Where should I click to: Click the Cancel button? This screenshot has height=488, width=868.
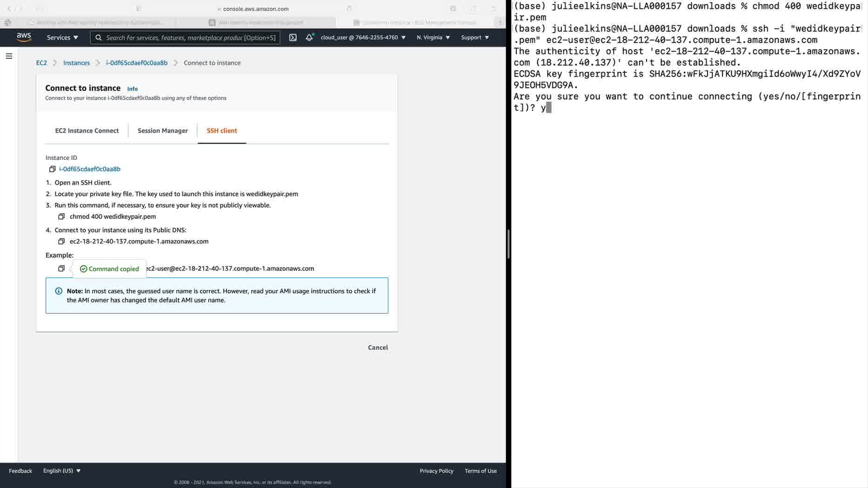pos(378,348)
